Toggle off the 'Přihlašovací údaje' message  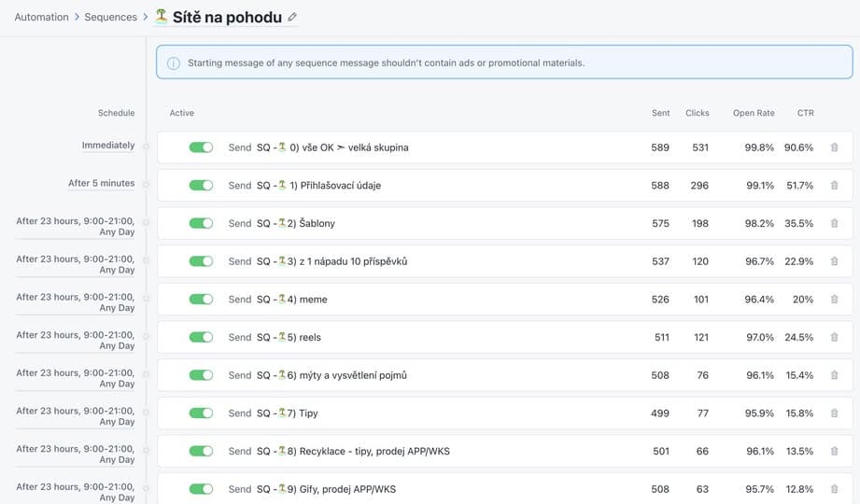[x=201, y=186]
